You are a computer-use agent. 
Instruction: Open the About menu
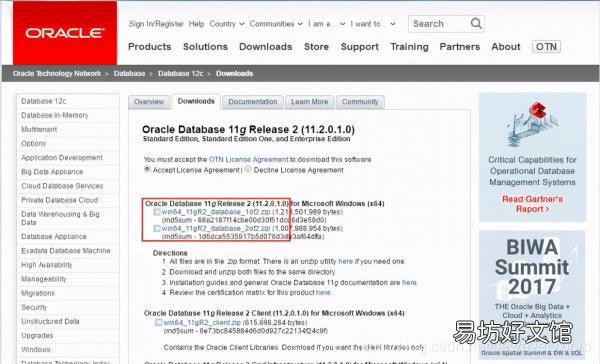click(x=506, y=47)
